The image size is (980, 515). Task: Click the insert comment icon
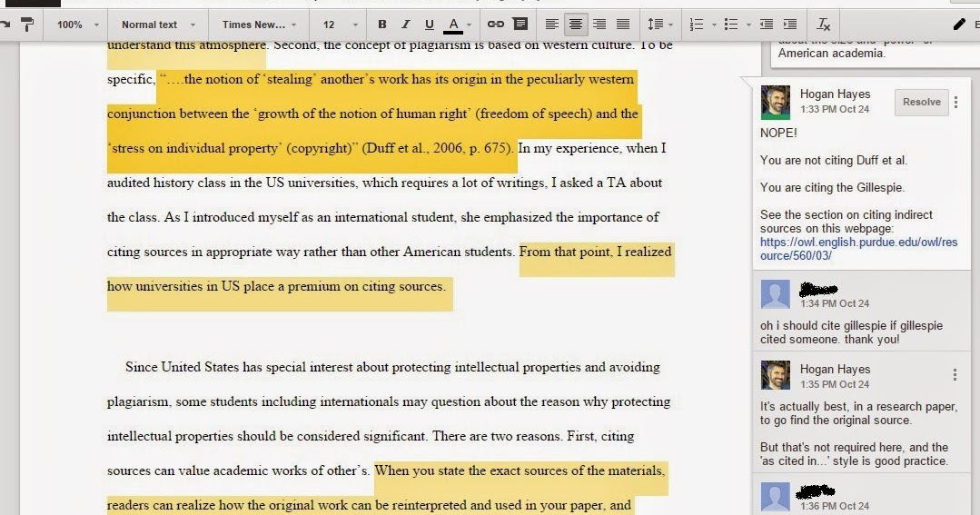click(x=520, y=24)
